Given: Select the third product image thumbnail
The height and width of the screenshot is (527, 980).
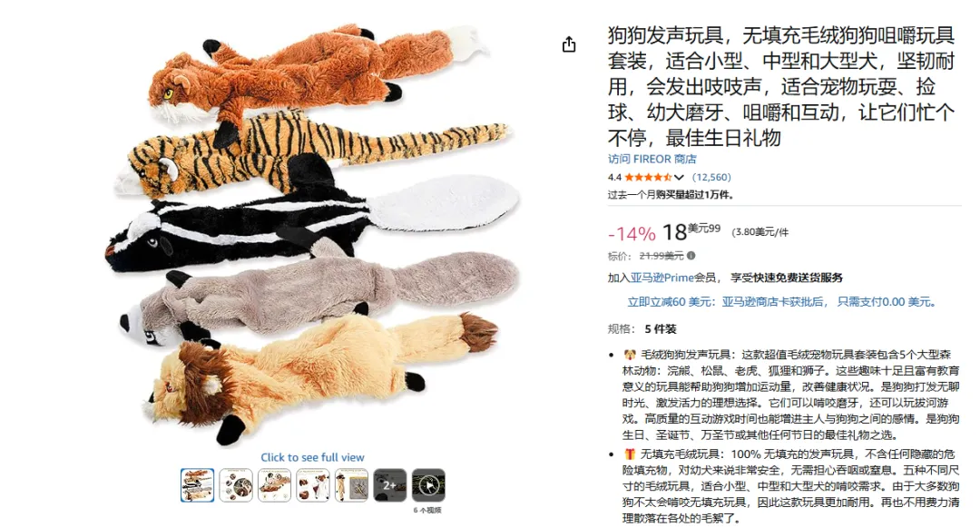Looking at the screenshot, I should coord(274,485).
